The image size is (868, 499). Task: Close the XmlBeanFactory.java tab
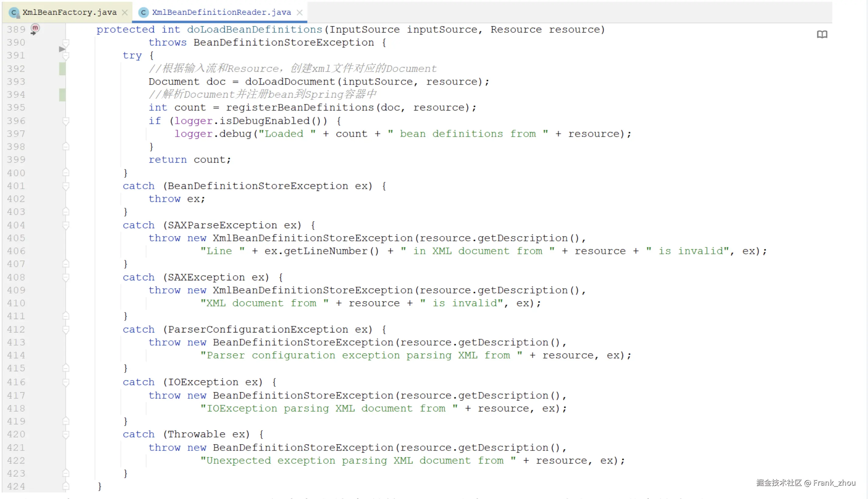pos(125,13)
